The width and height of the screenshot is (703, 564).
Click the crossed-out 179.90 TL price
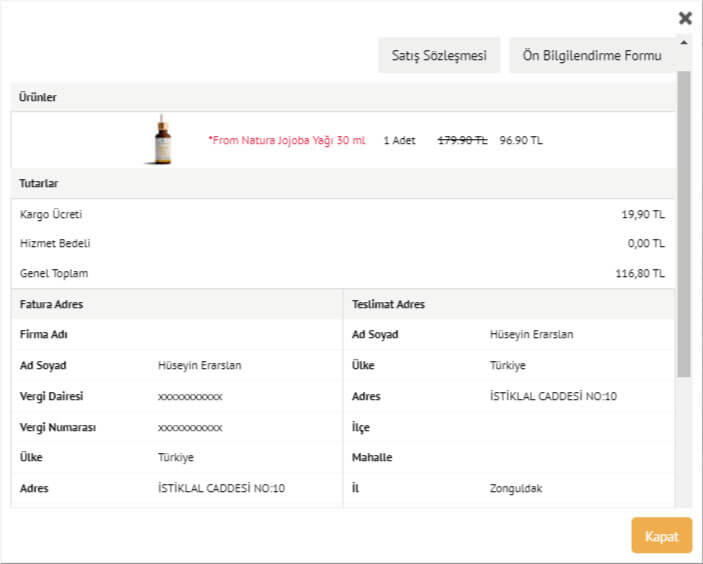462,141
